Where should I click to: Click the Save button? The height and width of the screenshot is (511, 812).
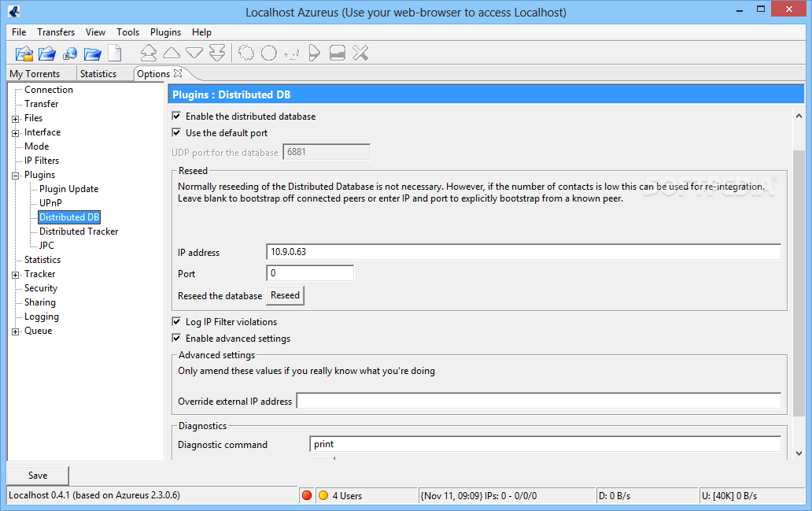click(38, 476)
